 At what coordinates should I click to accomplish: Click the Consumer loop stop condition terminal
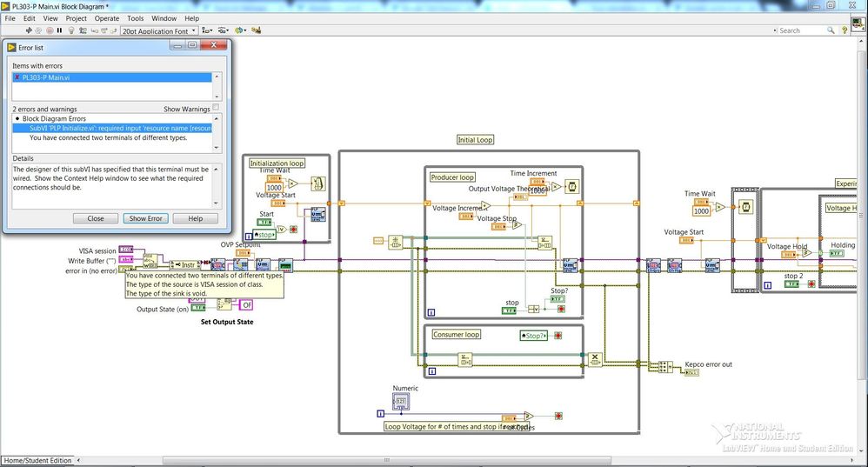tap(558, 336)
